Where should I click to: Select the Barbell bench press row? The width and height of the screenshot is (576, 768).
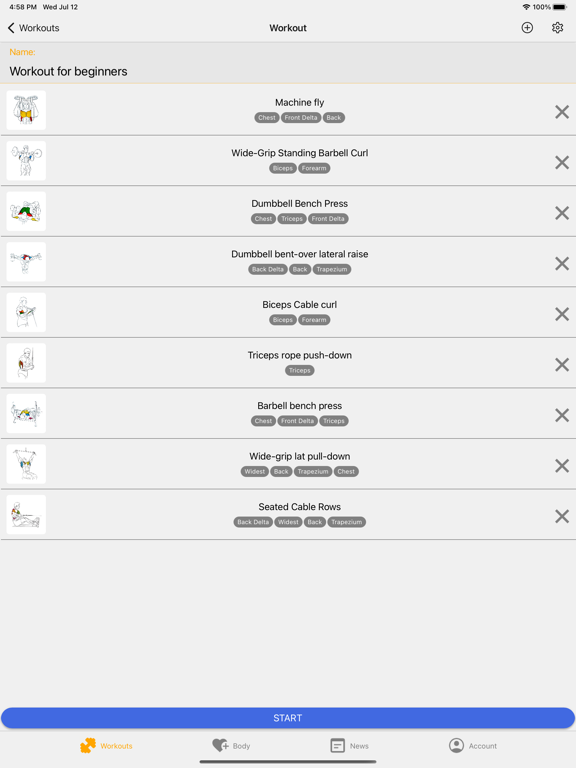tap(288, 413)
